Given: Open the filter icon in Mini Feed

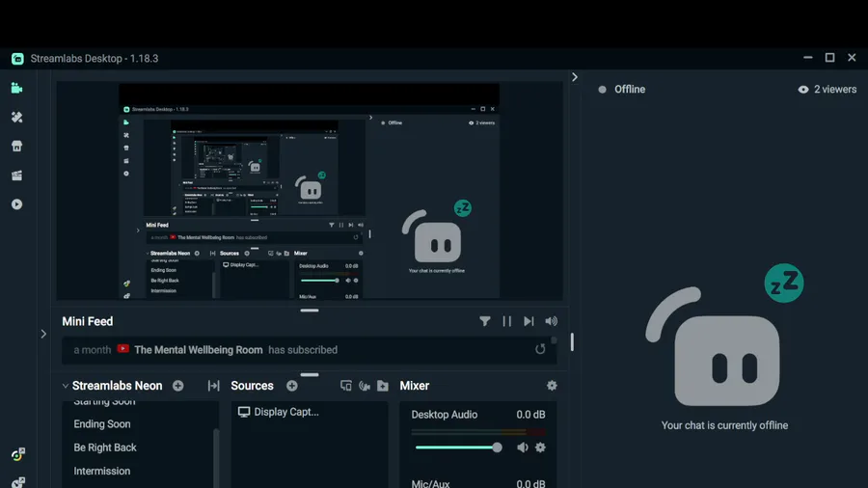Looking at the screenshot, I should click(x=485, y=321).
